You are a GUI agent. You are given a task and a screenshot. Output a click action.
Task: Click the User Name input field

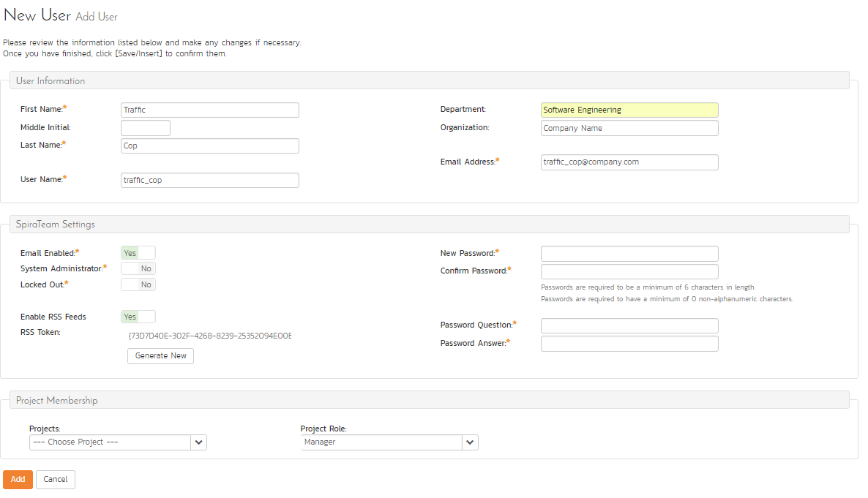point(209,180)
